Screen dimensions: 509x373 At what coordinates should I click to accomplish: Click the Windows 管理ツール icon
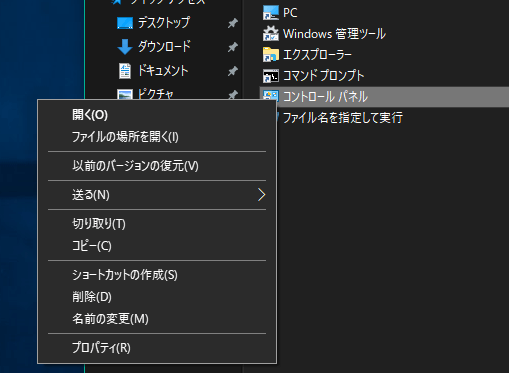pos(270,34)
